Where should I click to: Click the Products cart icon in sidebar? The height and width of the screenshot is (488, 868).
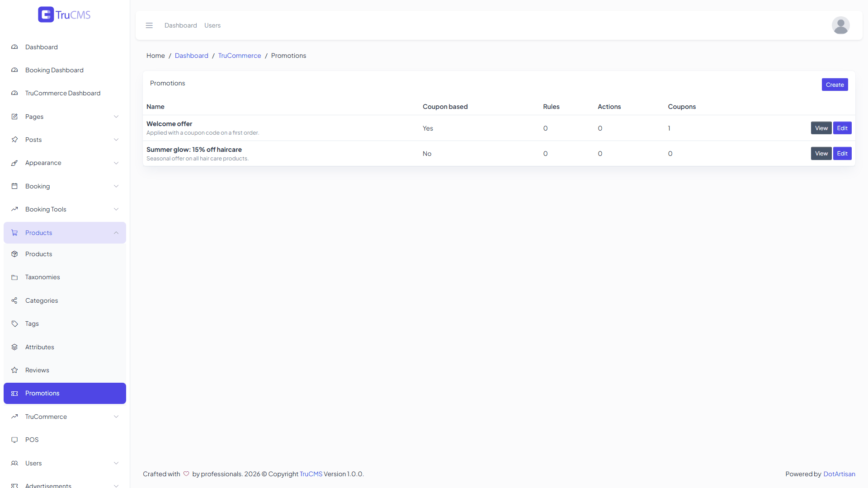pyautogui.click(x=14, y=233)
